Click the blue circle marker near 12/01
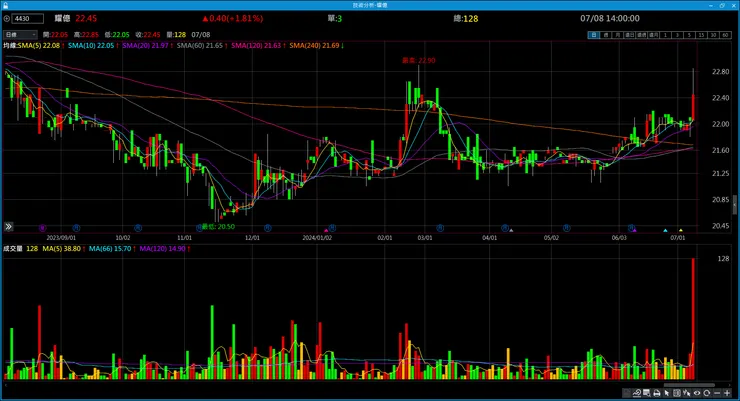 (268, 228)
